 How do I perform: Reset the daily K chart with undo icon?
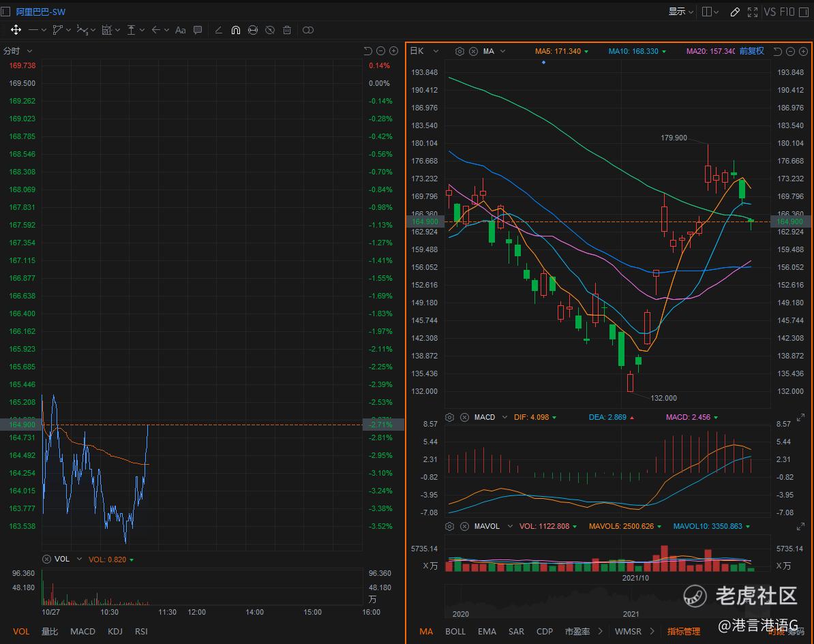(x=777, y=51)
